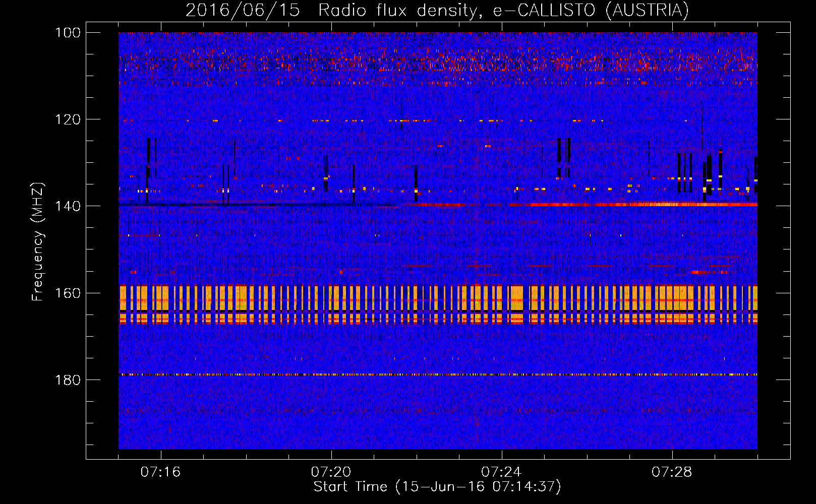Click the plot title date "2016/06/15"
The image size is (816, 504).
coord(243,10)
